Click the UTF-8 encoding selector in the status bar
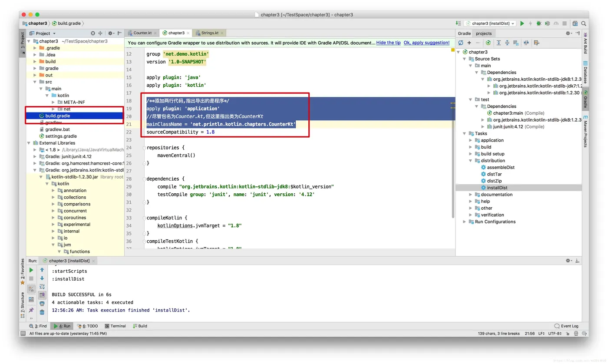This screenshot has height=364, width=608. click(x=555, y=334)
